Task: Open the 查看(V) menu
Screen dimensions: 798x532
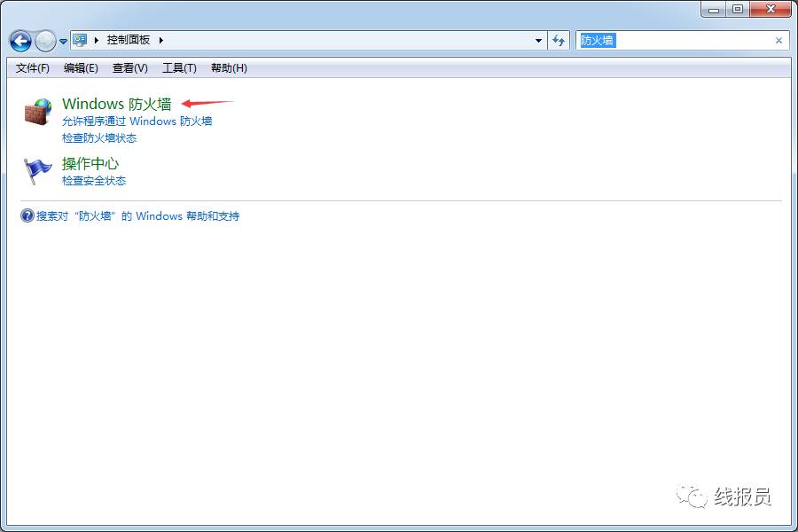Action: point(129,68)
